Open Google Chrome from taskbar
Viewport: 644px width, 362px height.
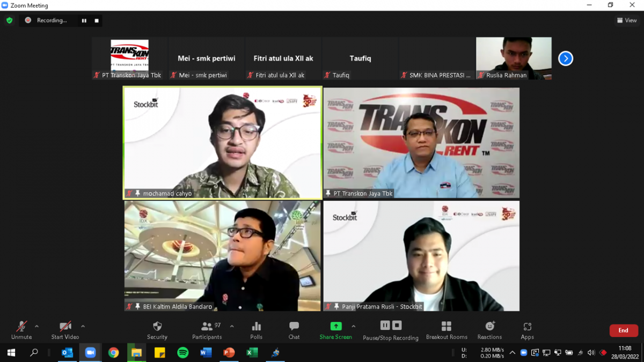tap(113, 352)
